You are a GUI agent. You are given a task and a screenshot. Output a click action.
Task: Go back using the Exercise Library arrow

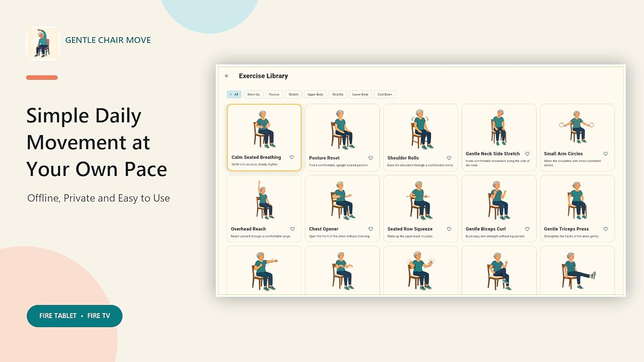pyautogui.click(x=227, y=76)
